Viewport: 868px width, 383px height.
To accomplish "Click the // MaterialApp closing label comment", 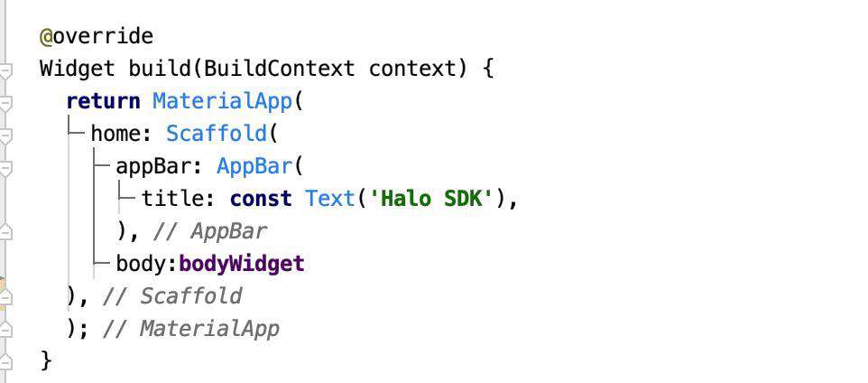I will pos(191,329).
